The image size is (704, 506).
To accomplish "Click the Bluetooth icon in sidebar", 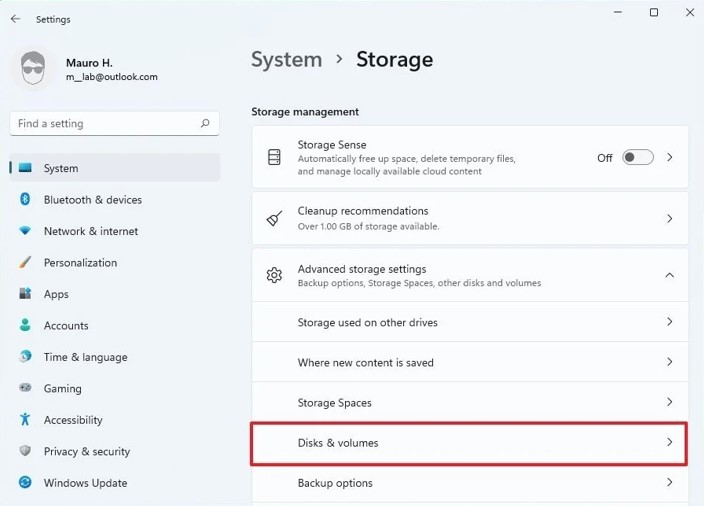I will pyautogui.click(x=25, y=199).
